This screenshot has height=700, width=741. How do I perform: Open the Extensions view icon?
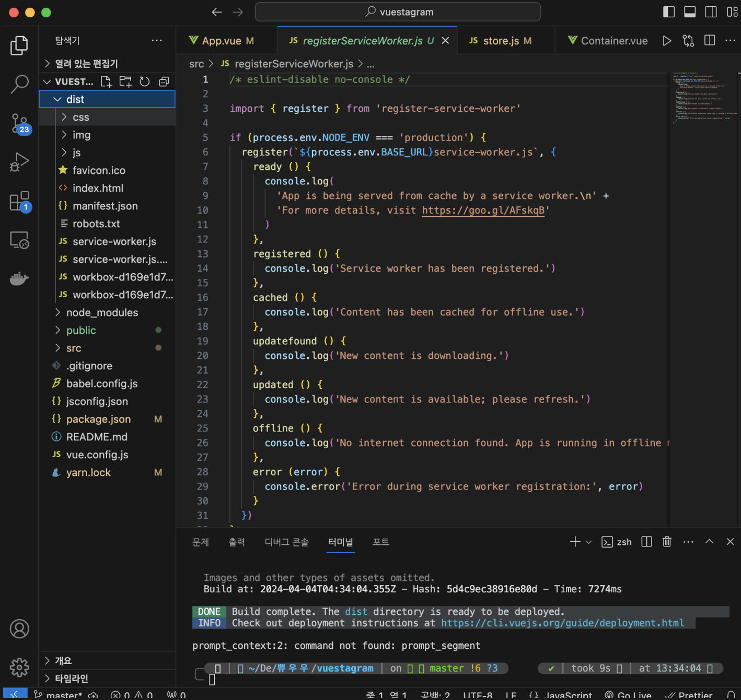19,201
